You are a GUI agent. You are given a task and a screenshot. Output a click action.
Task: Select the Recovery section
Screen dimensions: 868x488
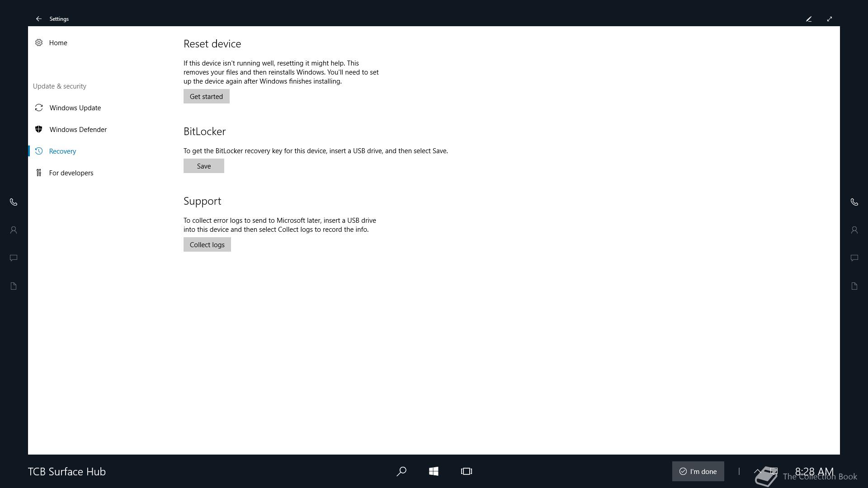62,151
